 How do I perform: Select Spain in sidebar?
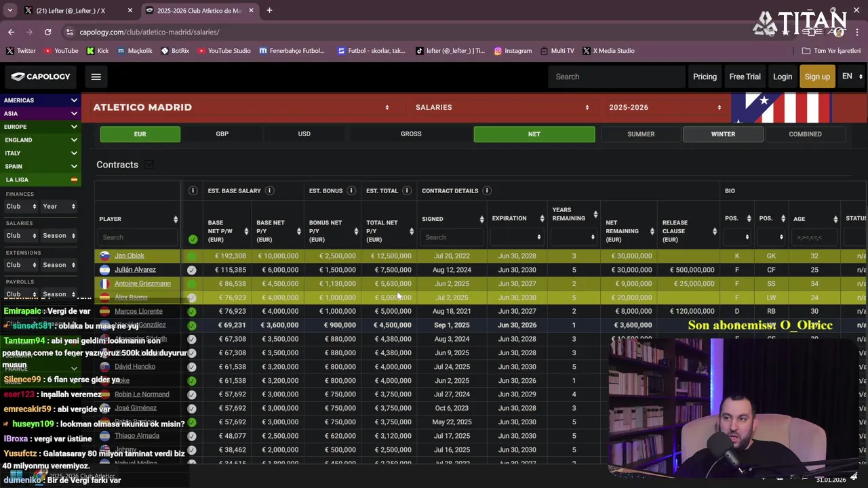tap(40, 167)
